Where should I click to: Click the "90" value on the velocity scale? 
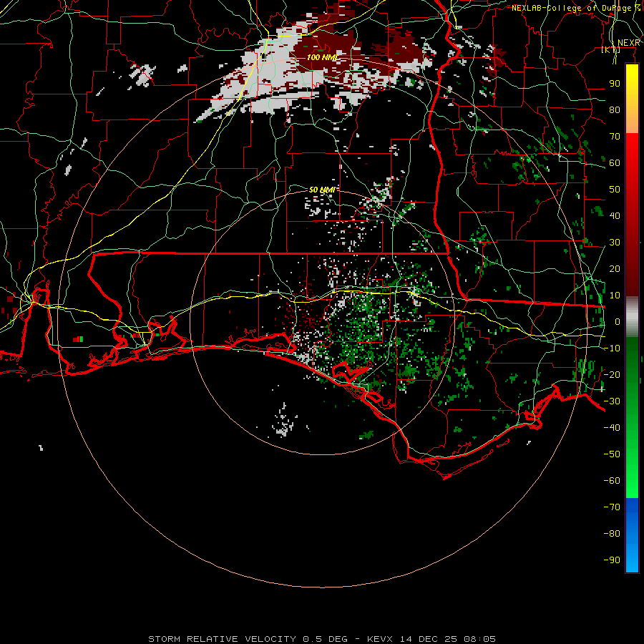(x=615, y=84)
